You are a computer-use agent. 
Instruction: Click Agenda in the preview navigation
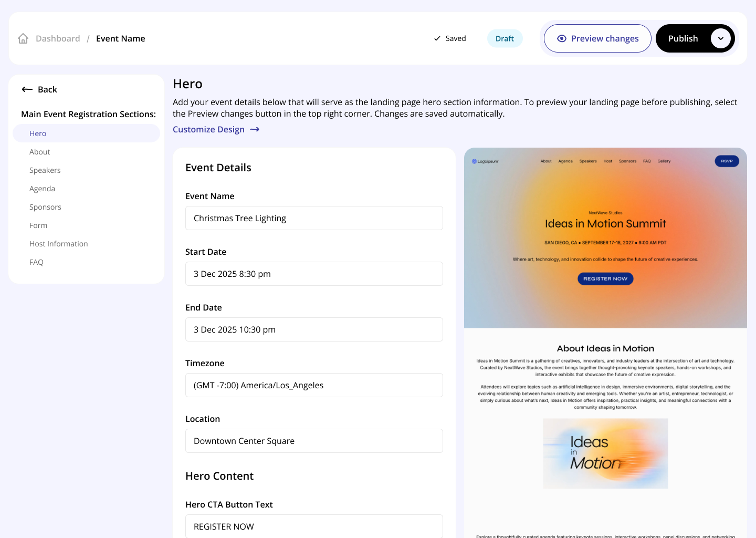[x=565, y=161]
